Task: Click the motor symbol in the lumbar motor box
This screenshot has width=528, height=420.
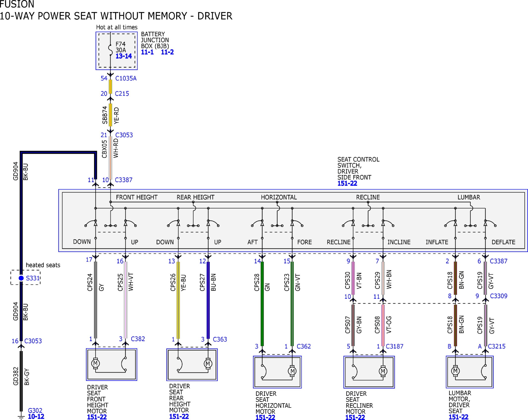Action: pos(455,371)
